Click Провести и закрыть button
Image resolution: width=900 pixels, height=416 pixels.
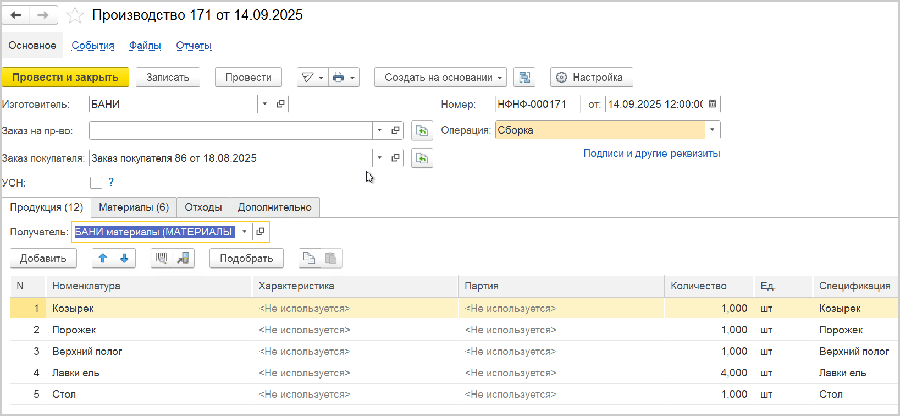[x=65, y=77]
